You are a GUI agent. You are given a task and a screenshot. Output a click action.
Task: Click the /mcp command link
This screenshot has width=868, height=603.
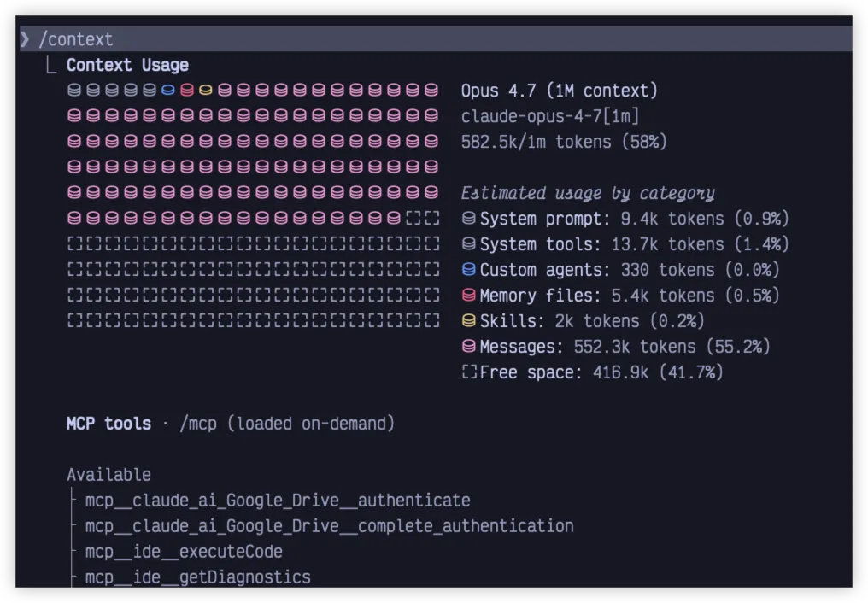tap(198, 424)
